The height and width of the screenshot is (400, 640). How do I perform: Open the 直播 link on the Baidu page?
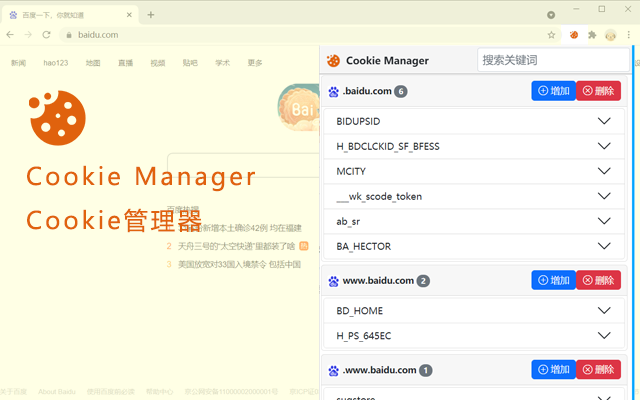click(x=125, y=63)
